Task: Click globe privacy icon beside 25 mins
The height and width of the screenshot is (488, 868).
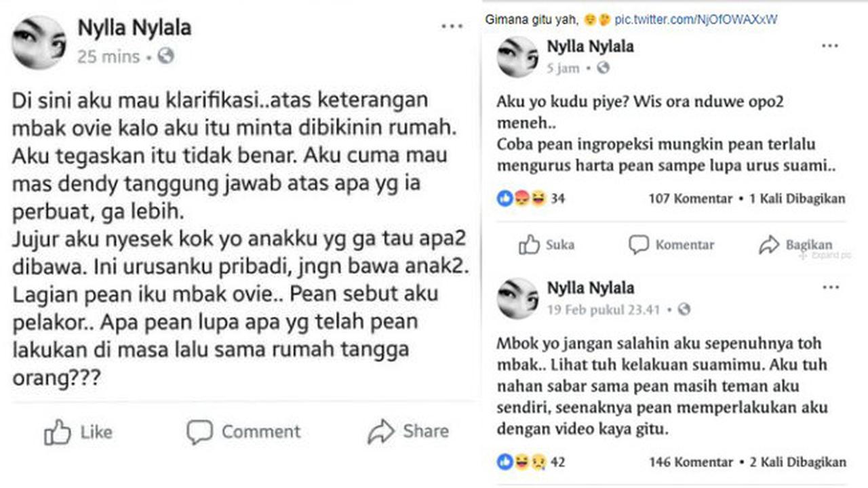Action: click(166, 56)
